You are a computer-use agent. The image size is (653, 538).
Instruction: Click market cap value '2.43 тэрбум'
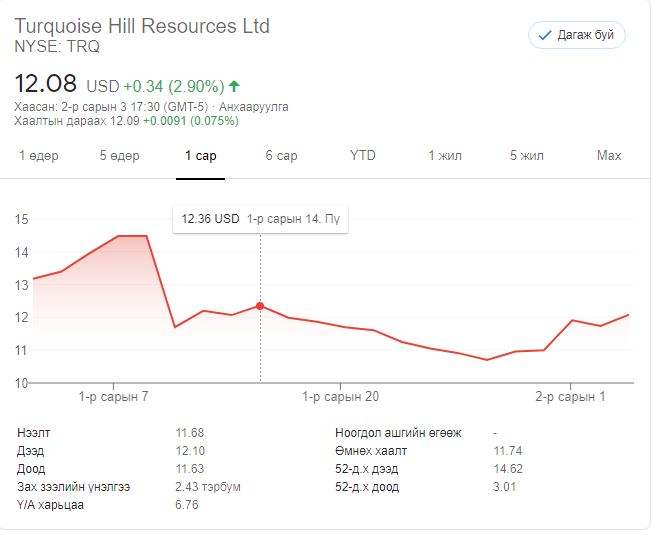pyautogui.click(x=208, y=487)
